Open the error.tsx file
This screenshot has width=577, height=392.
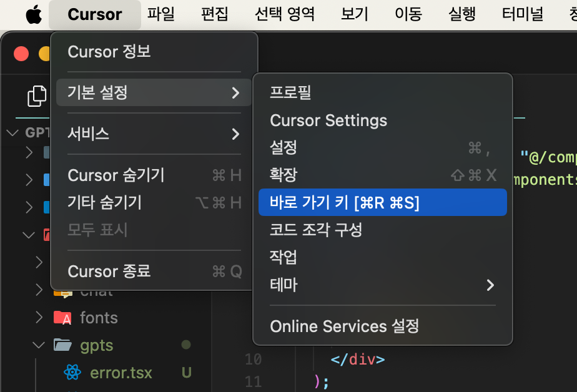121,373
